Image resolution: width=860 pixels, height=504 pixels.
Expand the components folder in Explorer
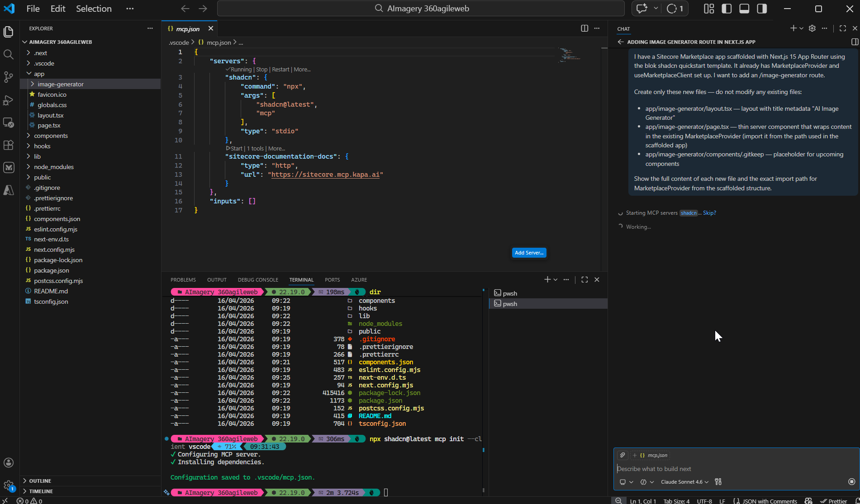coord(51,136)
